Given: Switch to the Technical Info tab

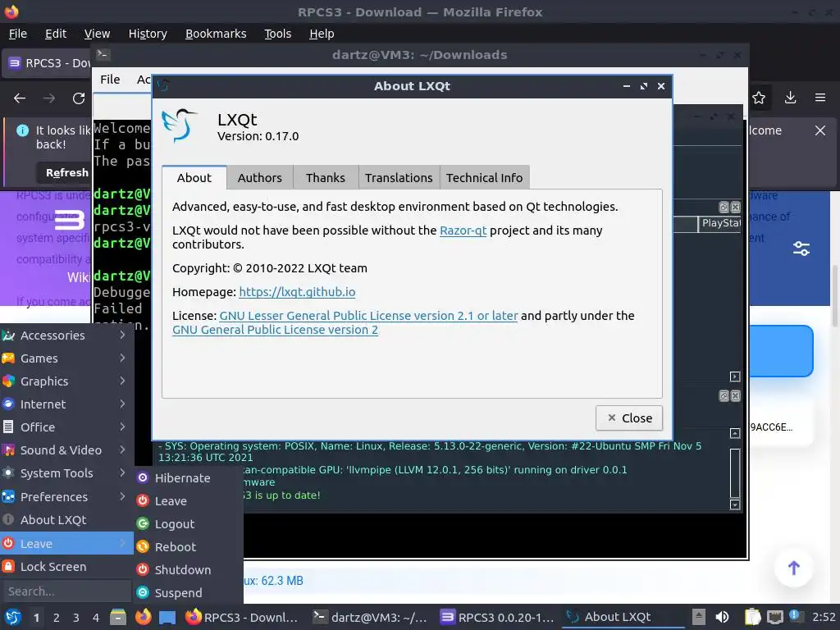Looking at the screenshot, I should click(x=484, y=178).
